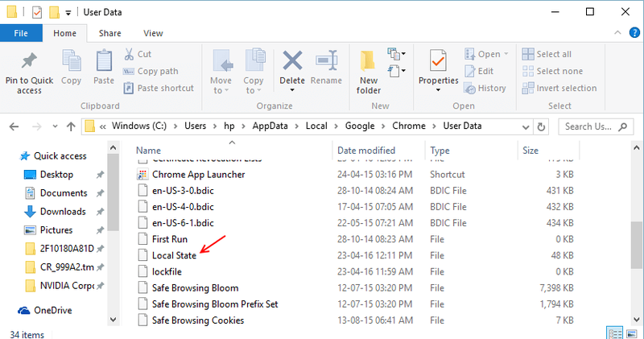Image resolution: width=644 pixels, height=339 pixels.
Task: Click Chrome in the address path
Action: 409,126
